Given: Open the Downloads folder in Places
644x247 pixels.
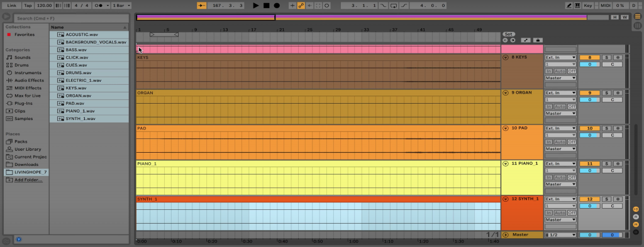Looking at the screenshot, I should [x=26, y=165].
